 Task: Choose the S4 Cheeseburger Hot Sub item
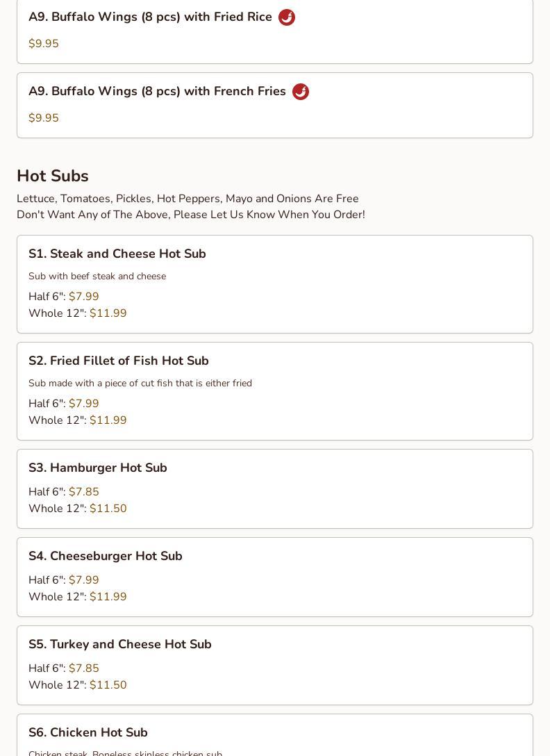coord(106,557)
